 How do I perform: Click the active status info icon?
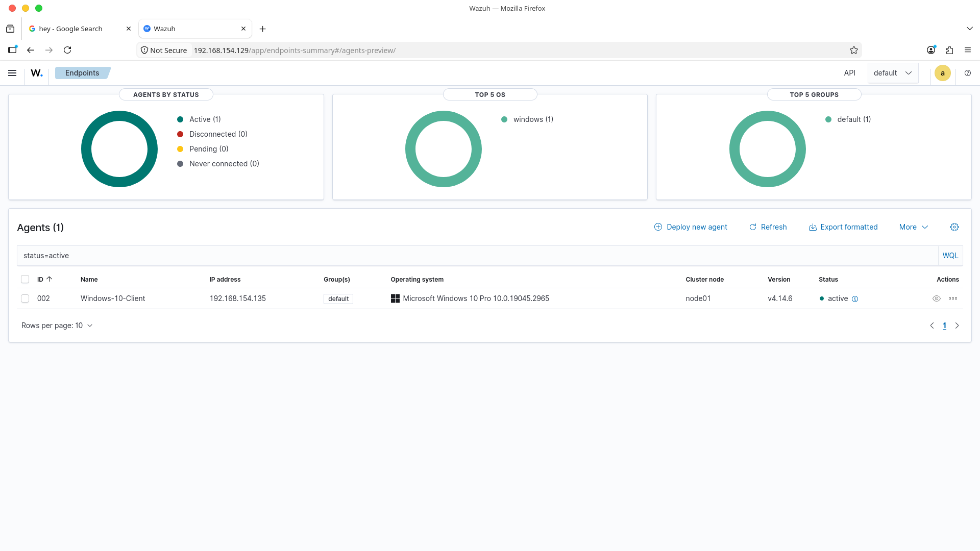[x=855, y=299]
